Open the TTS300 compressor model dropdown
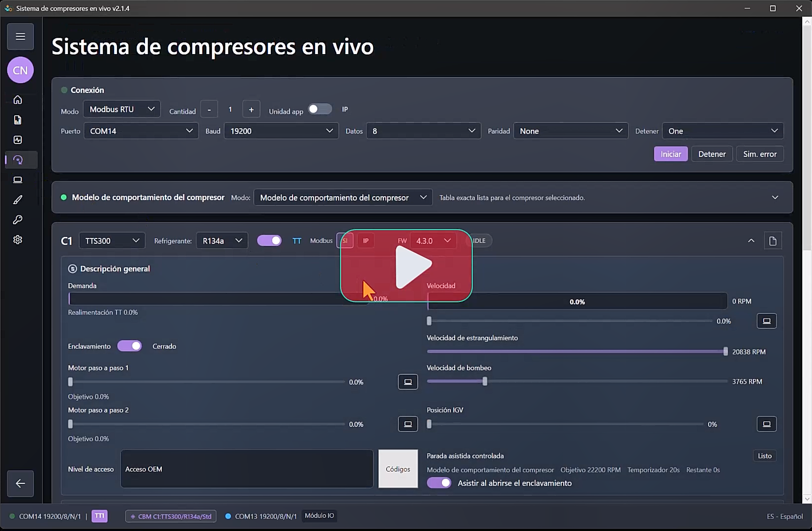The width and height of the screenshot is (812, 531). (x=112, y=240)
